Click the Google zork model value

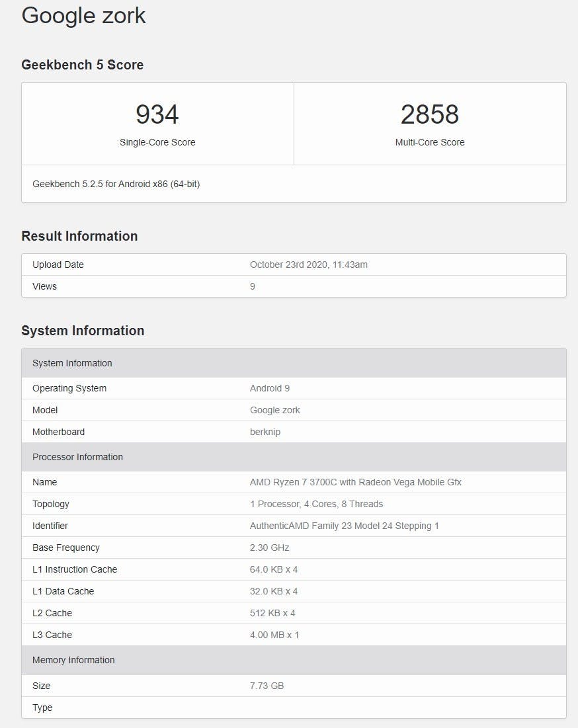tap(274, 410)
